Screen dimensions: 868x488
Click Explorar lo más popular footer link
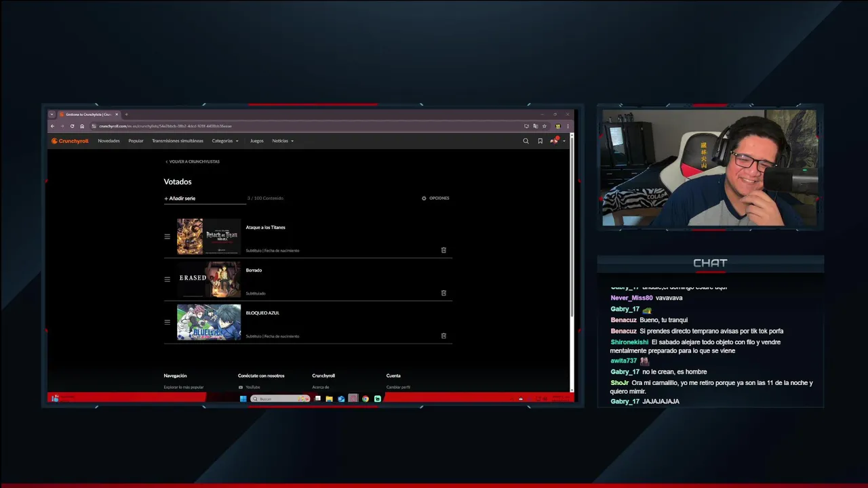coord(184,387)
